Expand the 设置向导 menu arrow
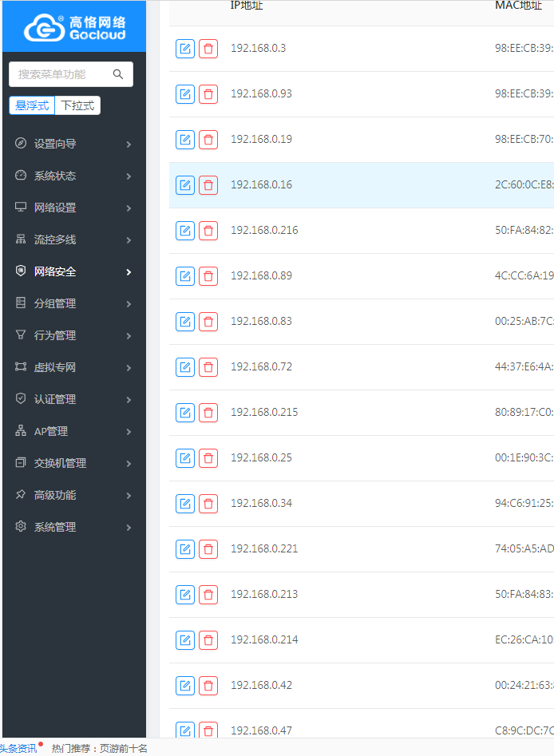554x756 pixels. point(129,144)
